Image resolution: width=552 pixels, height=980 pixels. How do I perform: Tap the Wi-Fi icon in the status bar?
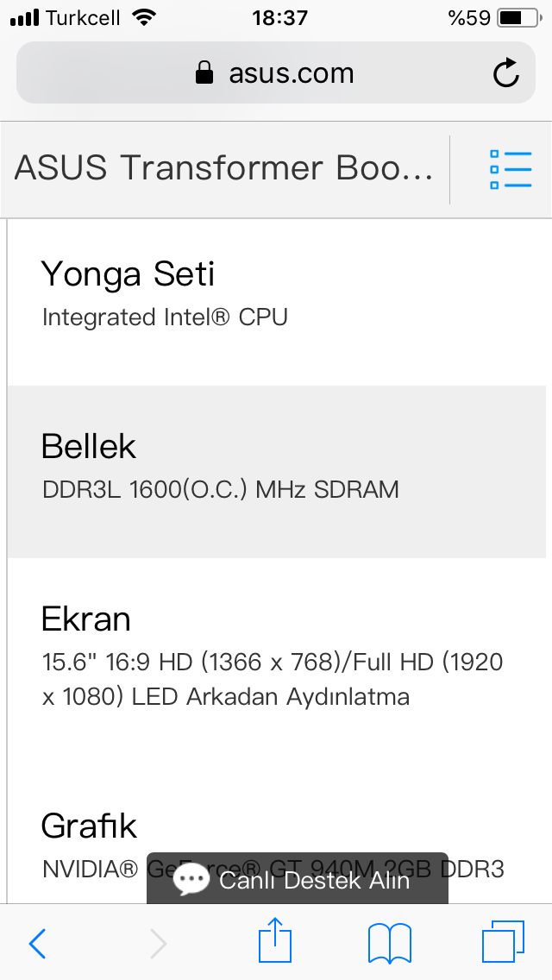pos(145,17)
